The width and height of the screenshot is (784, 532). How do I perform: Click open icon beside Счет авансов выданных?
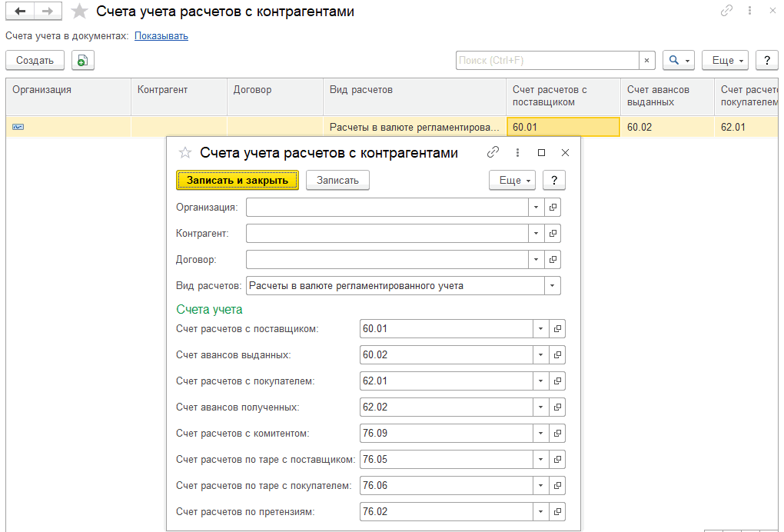click(x=557, y=355)
